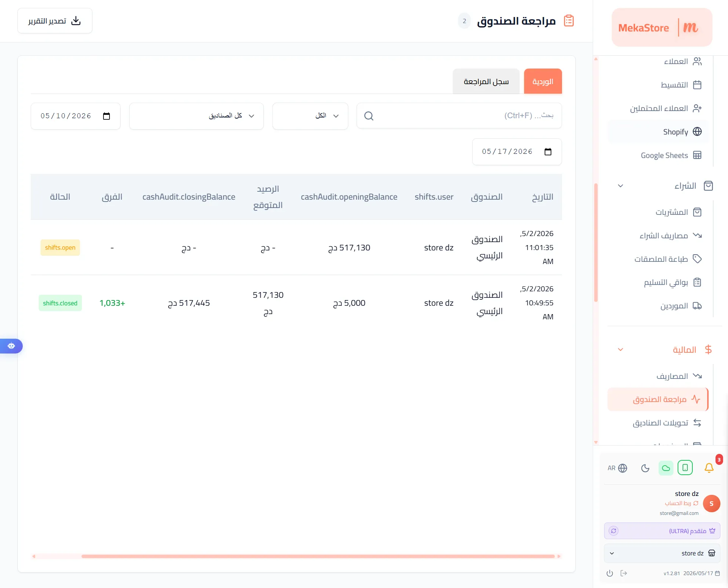Open المشتريات purchases in sidebar
Viewport: 728px width, 588px height.
[658, 212]
